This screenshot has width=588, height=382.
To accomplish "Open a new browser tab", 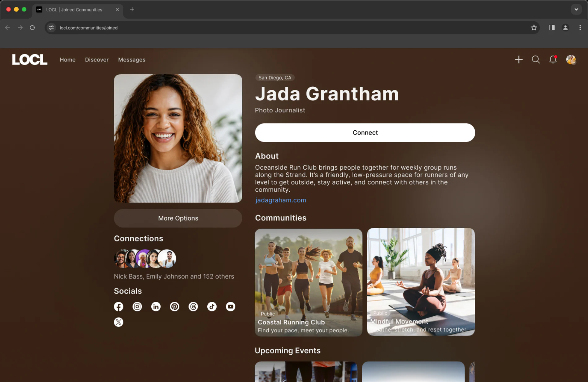I will point(132,9).
